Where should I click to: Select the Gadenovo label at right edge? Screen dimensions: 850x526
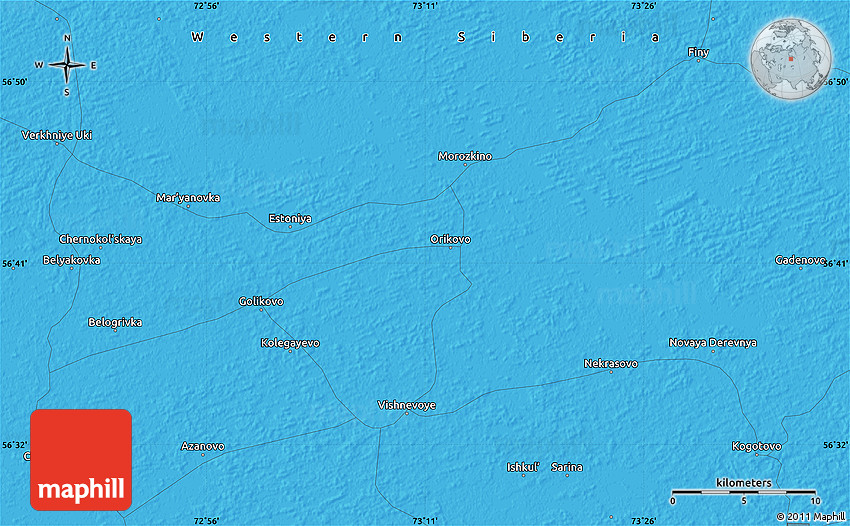click(799, 260)
